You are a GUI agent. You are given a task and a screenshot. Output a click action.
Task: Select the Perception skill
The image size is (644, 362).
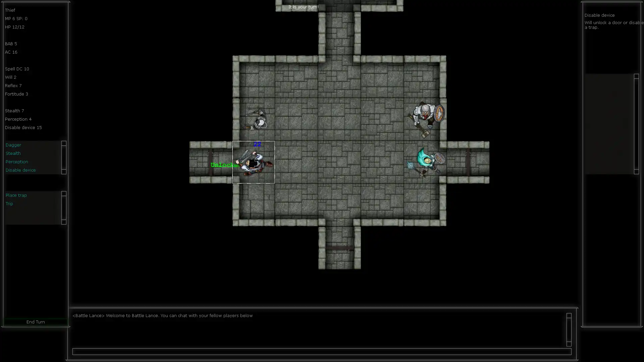[x=17, y=161]
